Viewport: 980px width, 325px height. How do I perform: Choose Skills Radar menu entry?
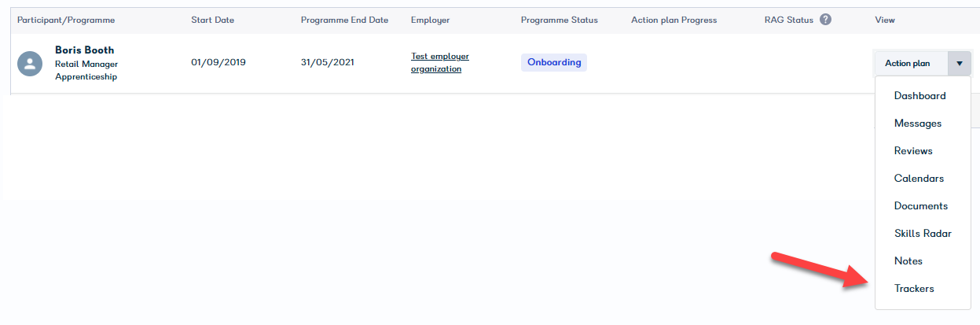(923, 234)
